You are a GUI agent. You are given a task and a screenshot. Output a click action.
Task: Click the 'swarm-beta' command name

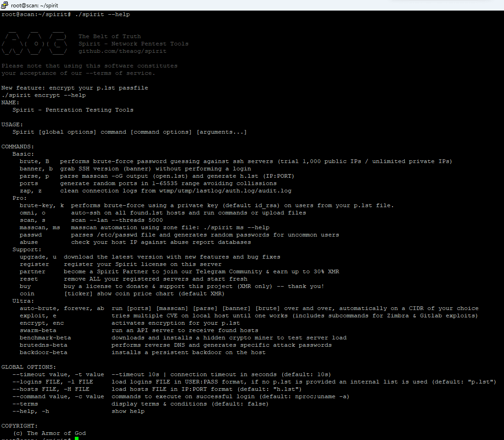[38, 330]
